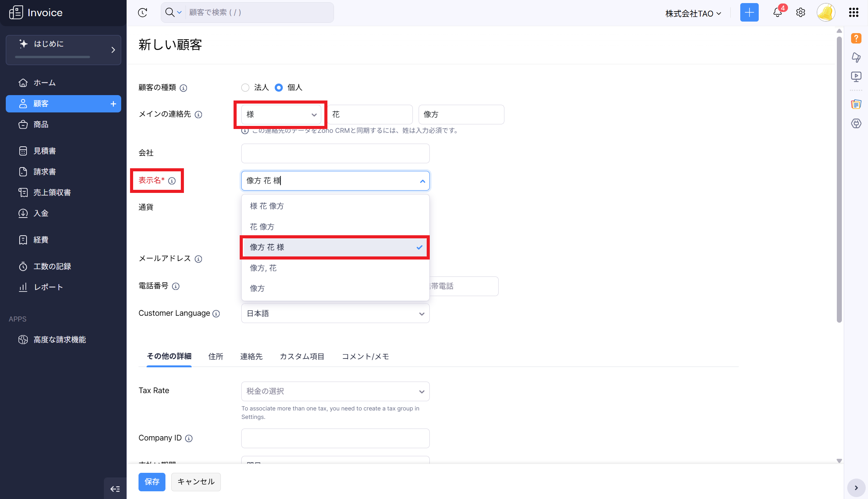
Task: Open the apps grid launcher icon
Action: [x=853, y=13]
